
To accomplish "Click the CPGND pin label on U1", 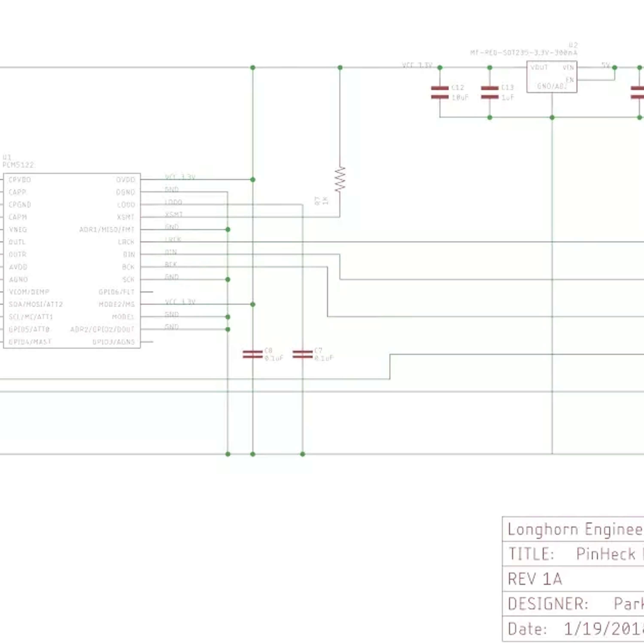I will tap(20, 204).
